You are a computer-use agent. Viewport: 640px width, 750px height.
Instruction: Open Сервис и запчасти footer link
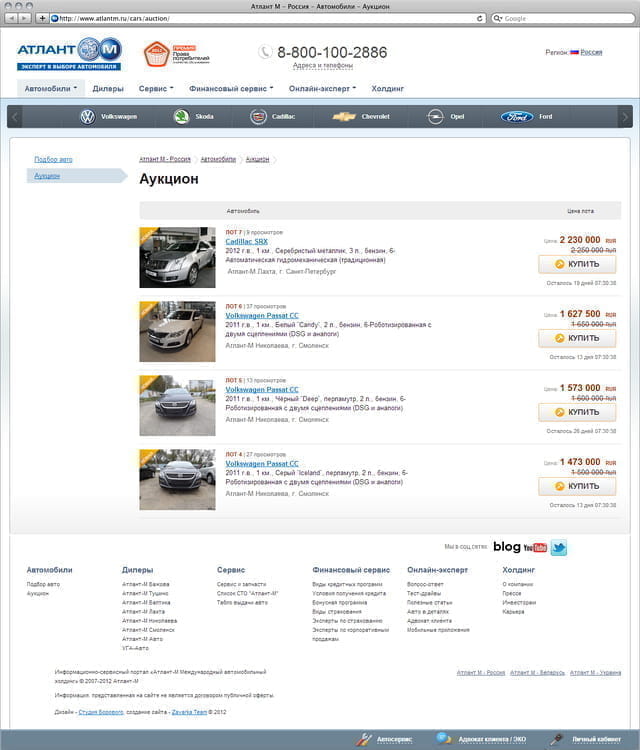(242, 585)
